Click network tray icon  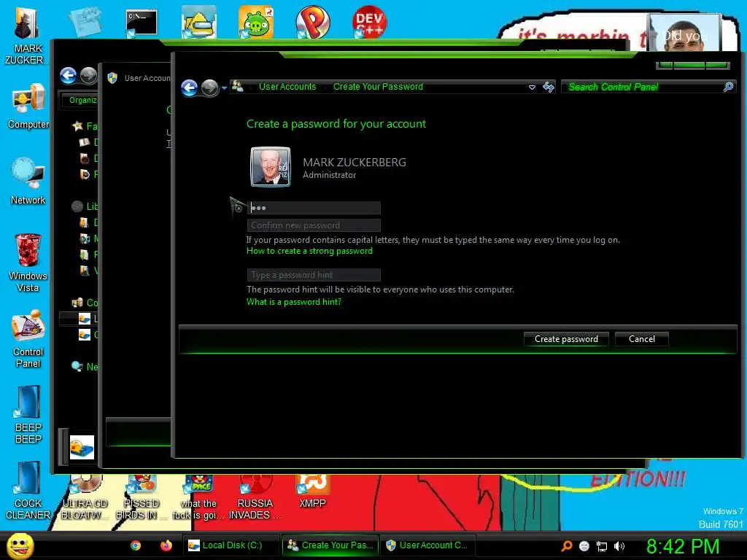[x=602, y=546]
